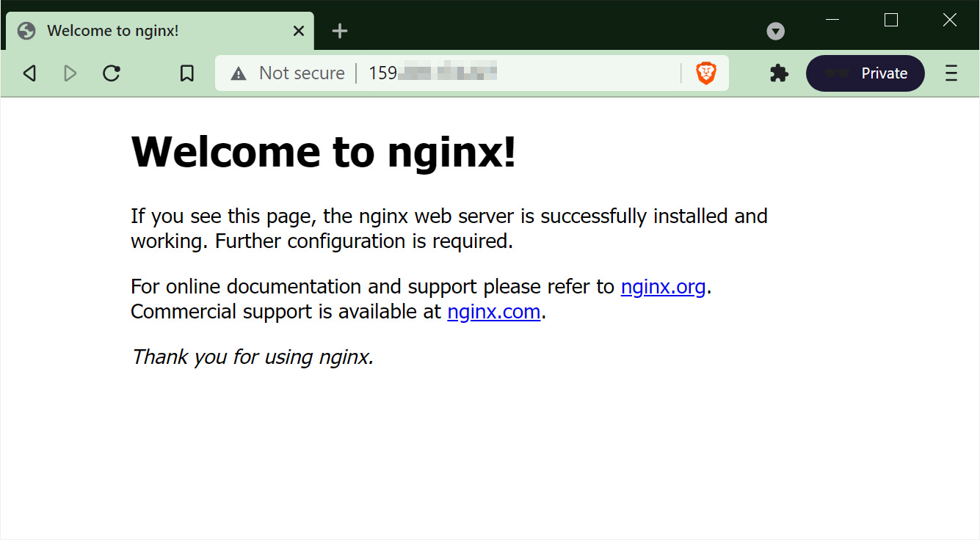
Task: Click the Private browsing badge
Action: (865, 73)
